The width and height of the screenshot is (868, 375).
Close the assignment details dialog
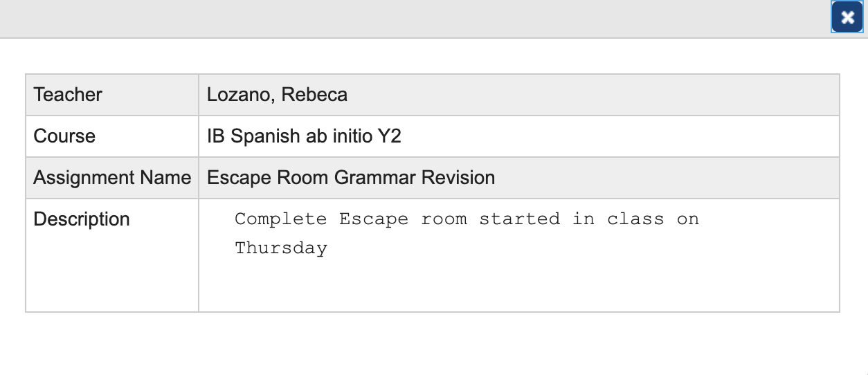(847, 18)
